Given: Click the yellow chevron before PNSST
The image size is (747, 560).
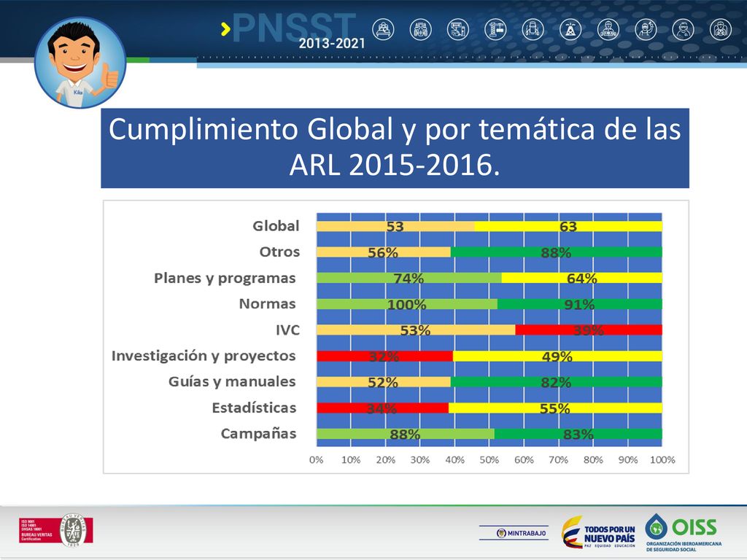Looking at the screenshot, I should [x=226, y=29].
